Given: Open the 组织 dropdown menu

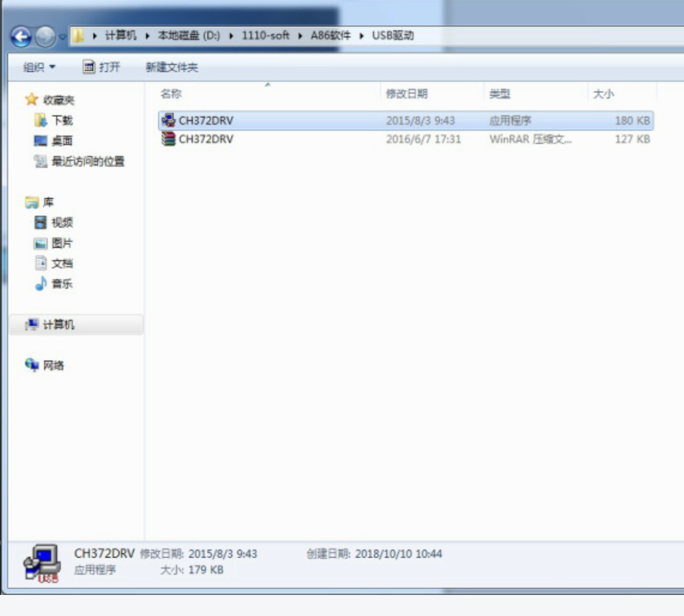Looking at the screenshot, I should [39, 67].
